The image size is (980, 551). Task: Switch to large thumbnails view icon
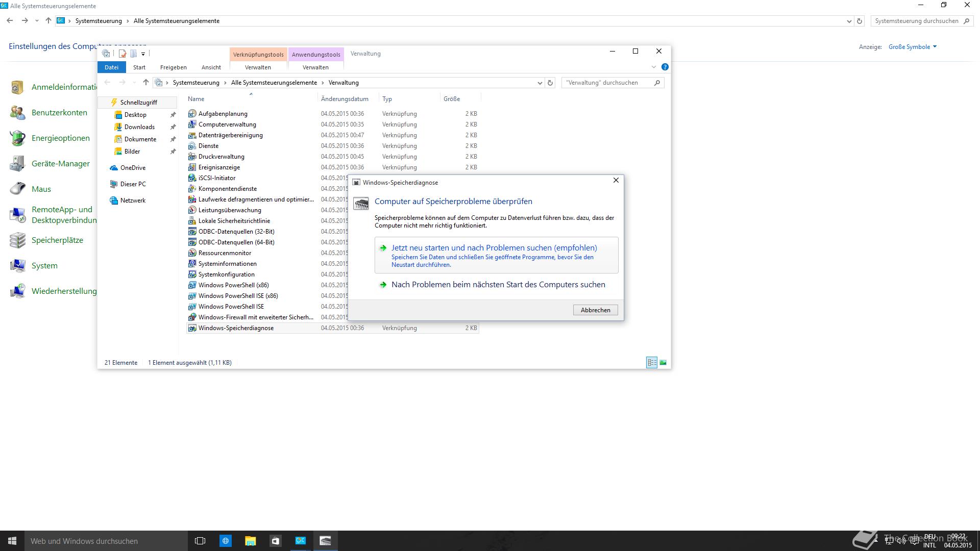663,363
